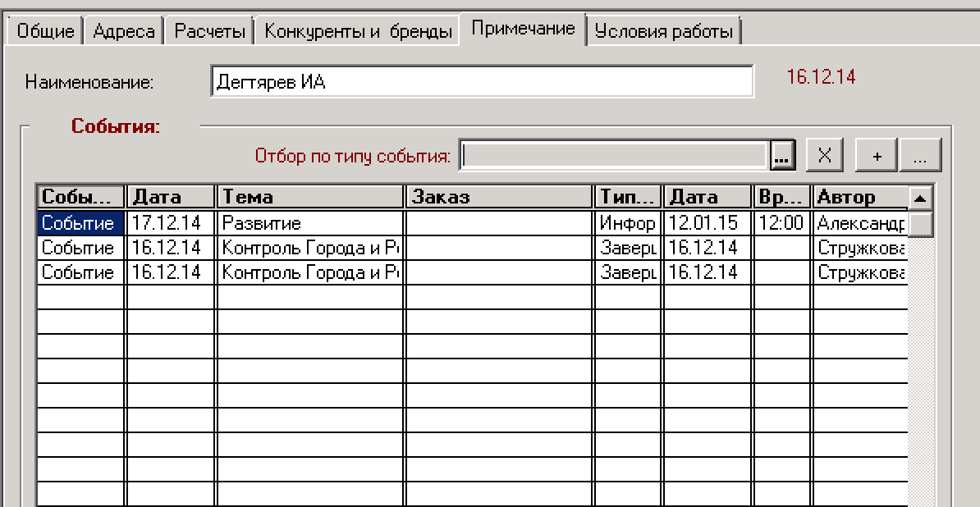Click the Наименование text field
Image resolution: width=980 pixels, height=507 pixels.
pos(481,82)
